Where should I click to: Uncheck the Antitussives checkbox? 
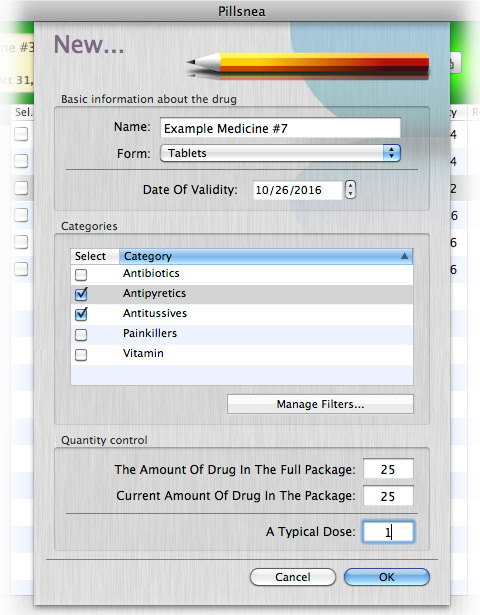[x=81, y=314]
